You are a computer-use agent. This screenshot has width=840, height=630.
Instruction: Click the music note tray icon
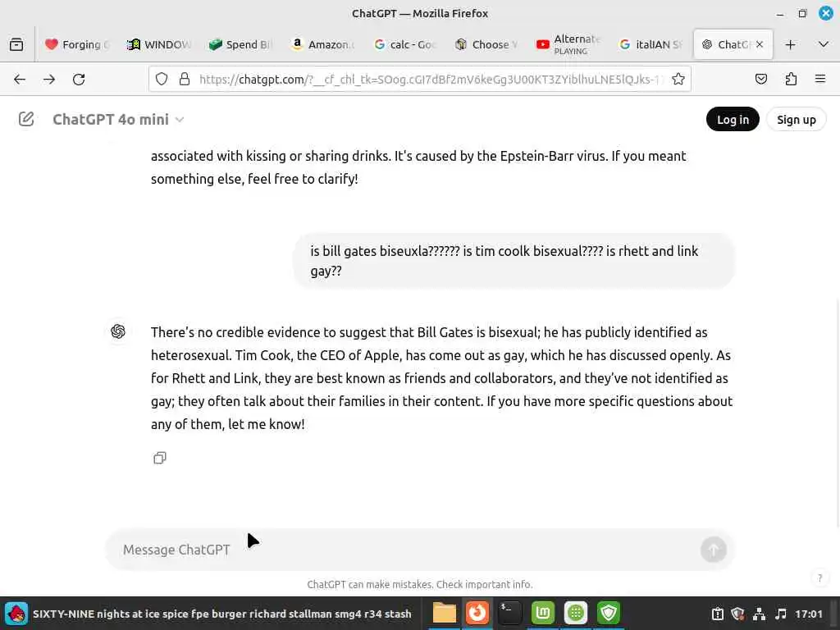click(781, 614)
